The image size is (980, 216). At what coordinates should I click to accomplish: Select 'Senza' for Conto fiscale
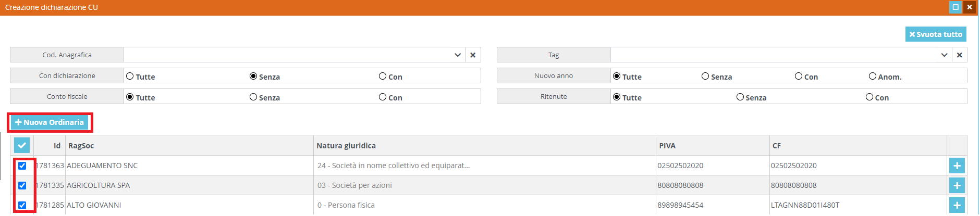pyautogui.click(x=253, y=97)
